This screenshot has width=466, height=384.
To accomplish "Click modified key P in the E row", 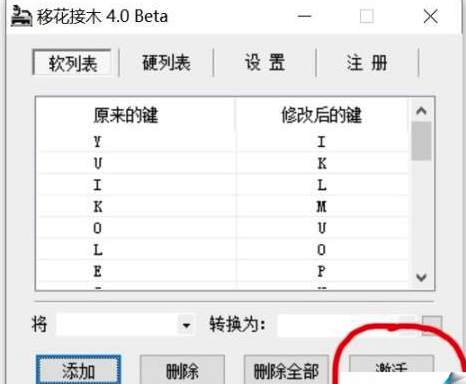I will 321,271.
